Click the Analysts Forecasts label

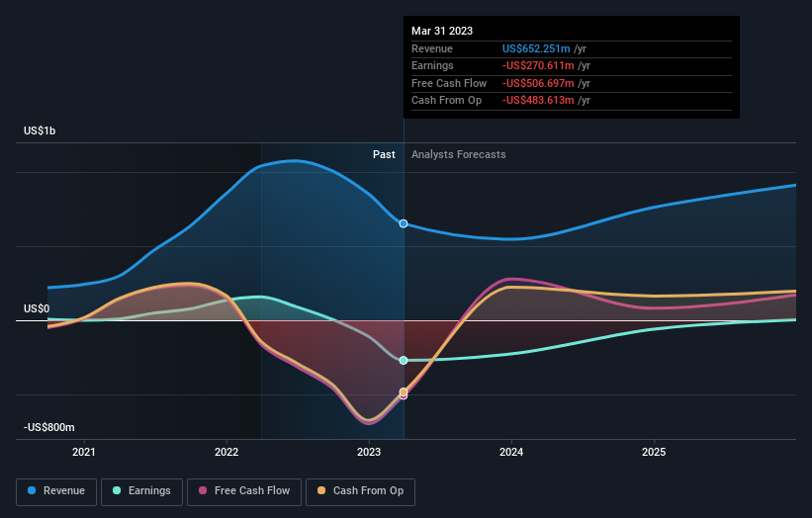coord(458,154)
